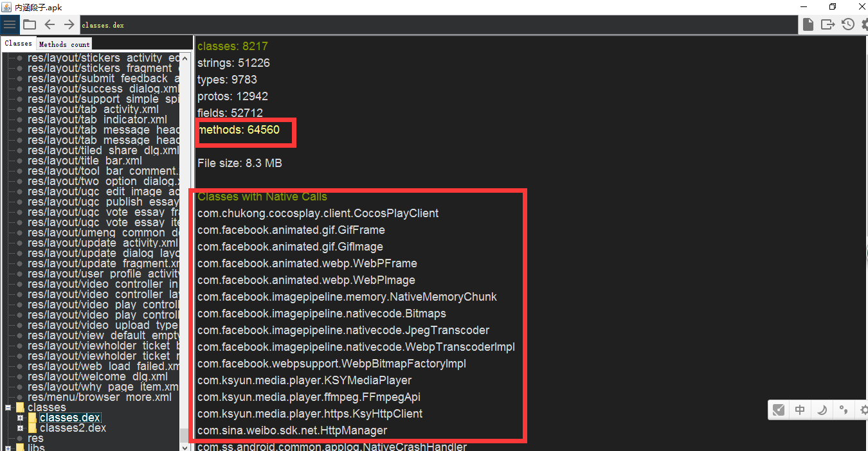The height and width of the screenshot is (451, 868).
Task: Select the Classes tab
Action: (18, 44)
